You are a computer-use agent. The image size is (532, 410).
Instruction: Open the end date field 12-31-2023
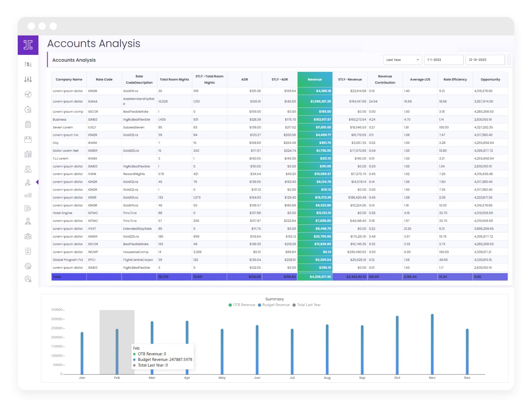(485, 60)
